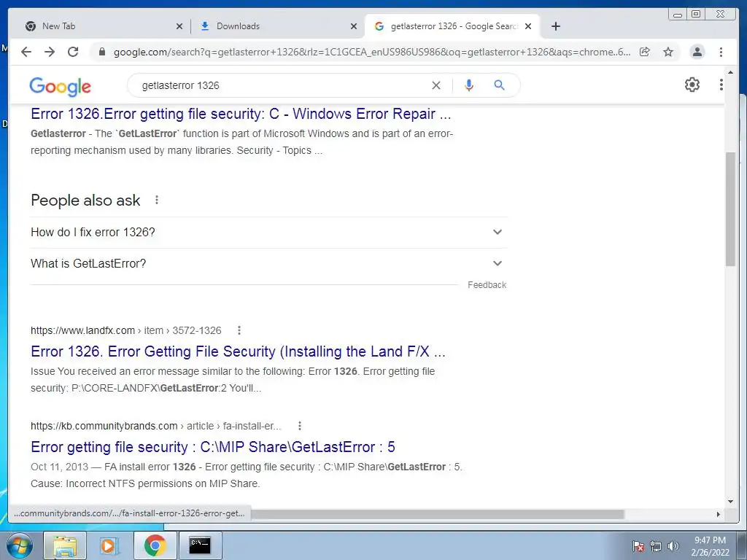Click the scroll down arrow of the page
The width and height of the screenshot is (747, 560).
730,502
